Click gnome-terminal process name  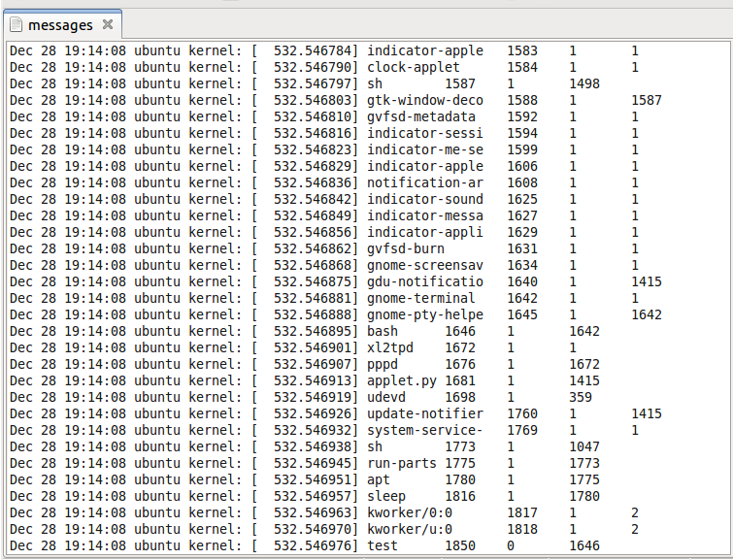coord(421,298)
